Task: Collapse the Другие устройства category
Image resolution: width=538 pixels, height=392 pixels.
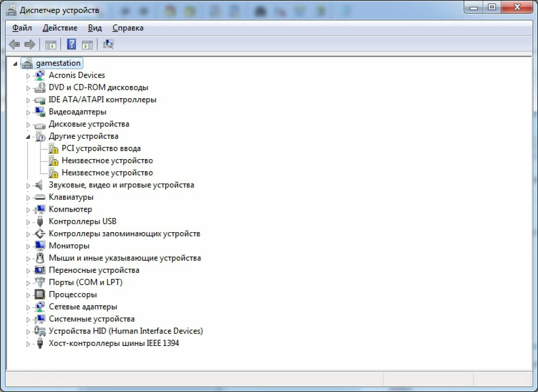Action: [x=28, y=137]
